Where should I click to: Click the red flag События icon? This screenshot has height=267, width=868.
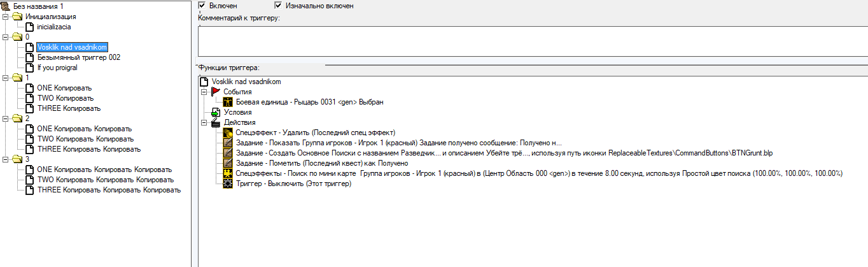click(216, 92)
